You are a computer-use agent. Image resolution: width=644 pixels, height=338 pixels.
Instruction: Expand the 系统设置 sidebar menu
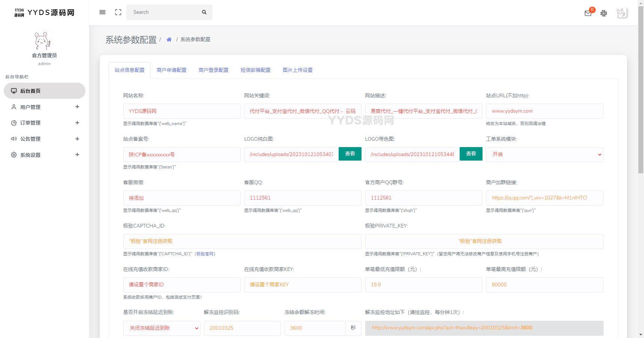tap(44, 155)
